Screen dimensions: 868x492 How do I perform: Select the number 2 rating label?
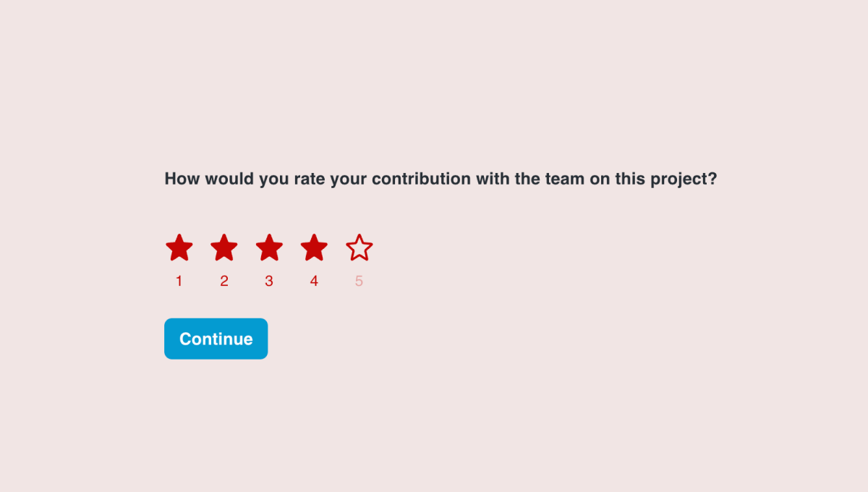(224, 281)
